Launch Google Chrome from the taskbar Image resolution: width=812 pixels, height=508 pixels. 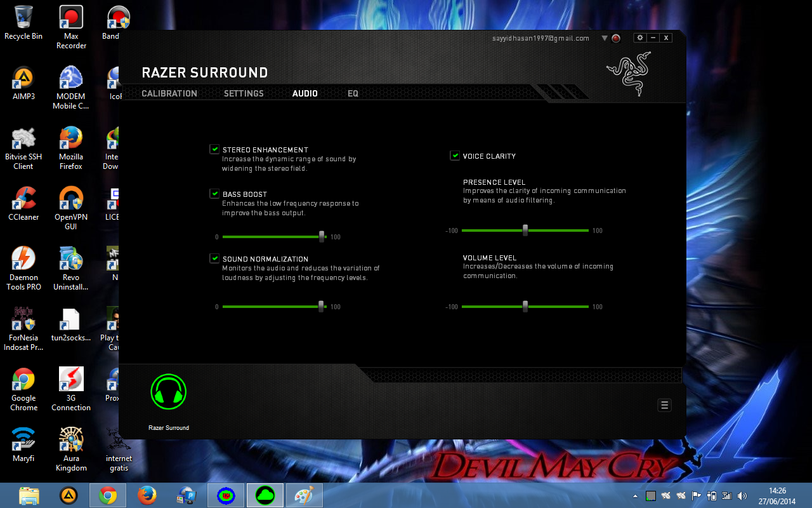(107, 495)
